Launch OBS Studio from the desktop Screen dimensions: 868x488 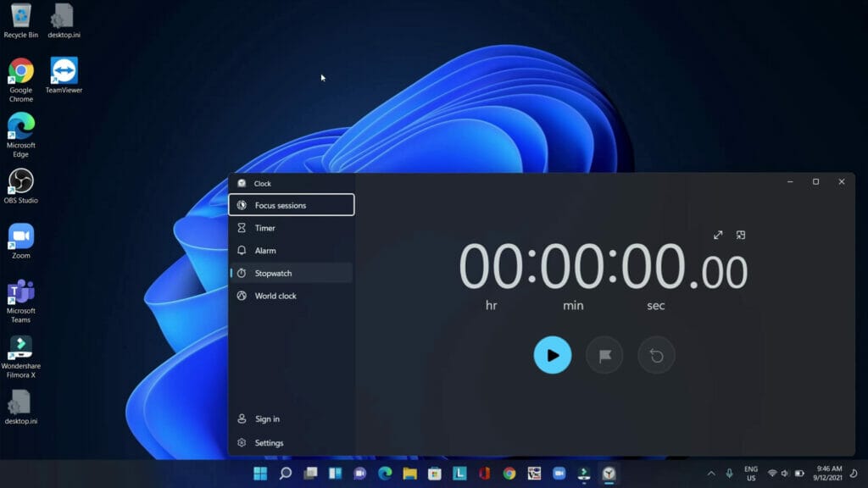pyautogui.click(x=21, y=182)
